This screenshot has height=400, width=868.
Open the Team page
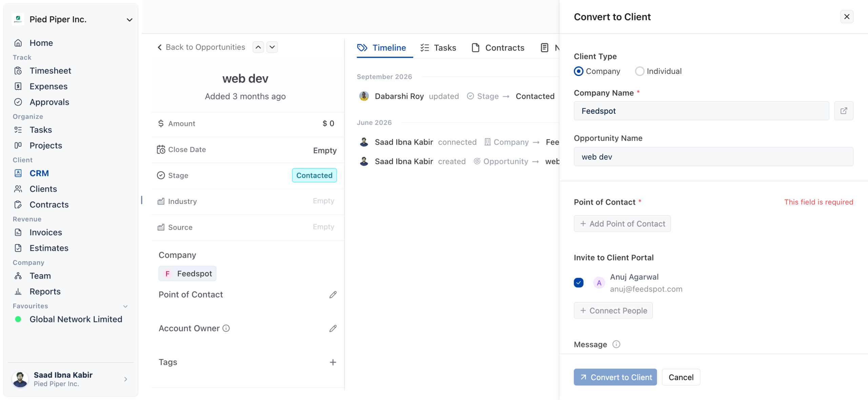coord(40,275)
